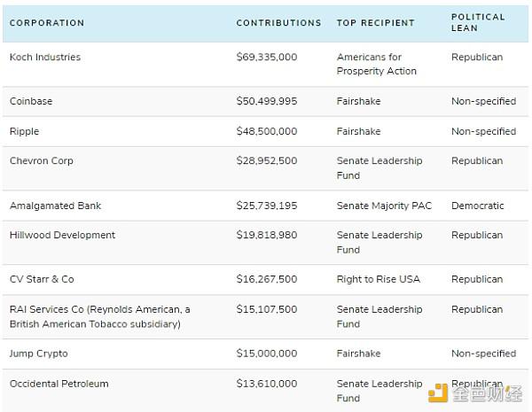Screen dimensions: 532x412
Task: Click the $69,335,000 contribution amount
Action: 267,57
